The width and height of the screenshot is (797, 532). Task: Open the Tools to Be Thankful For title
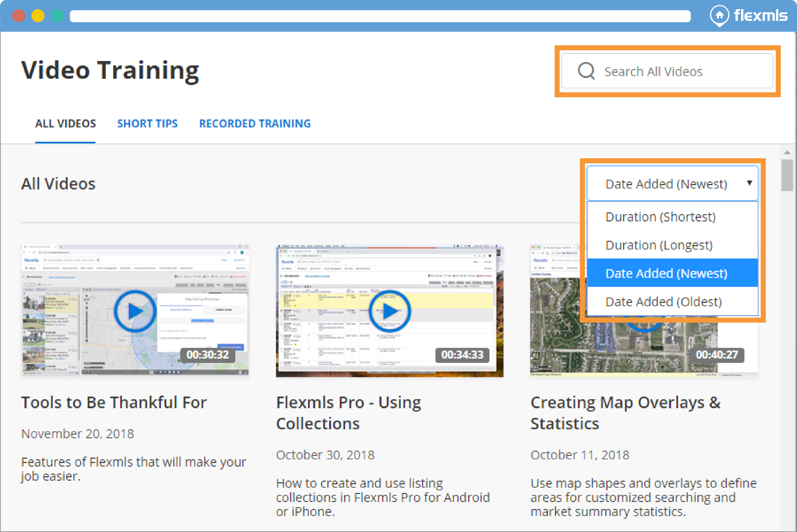tap(114, 402)
